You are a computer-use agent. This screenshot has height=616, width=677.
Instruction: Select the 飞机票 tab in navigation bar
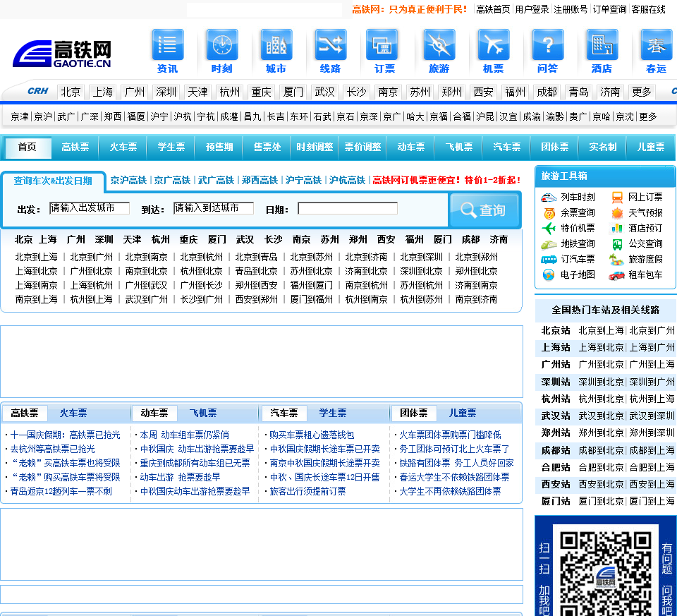click(459, 147)
